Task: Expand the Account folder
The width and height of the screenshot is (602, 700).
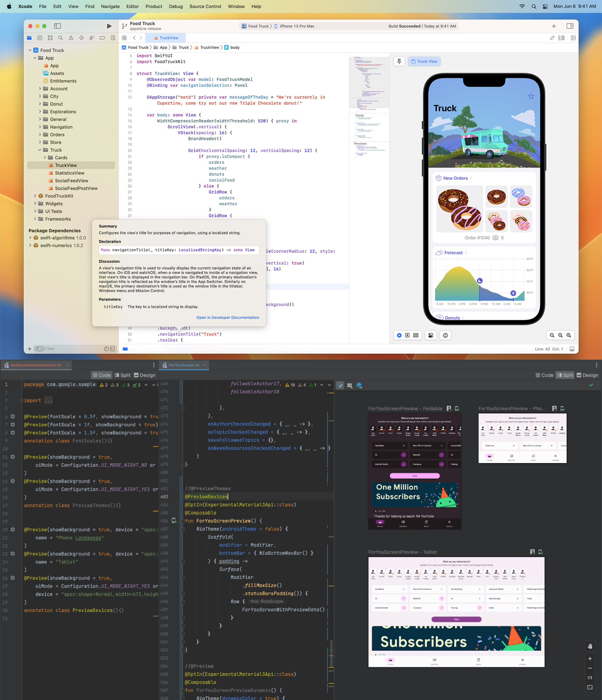Action: click(x=40, y=89)
